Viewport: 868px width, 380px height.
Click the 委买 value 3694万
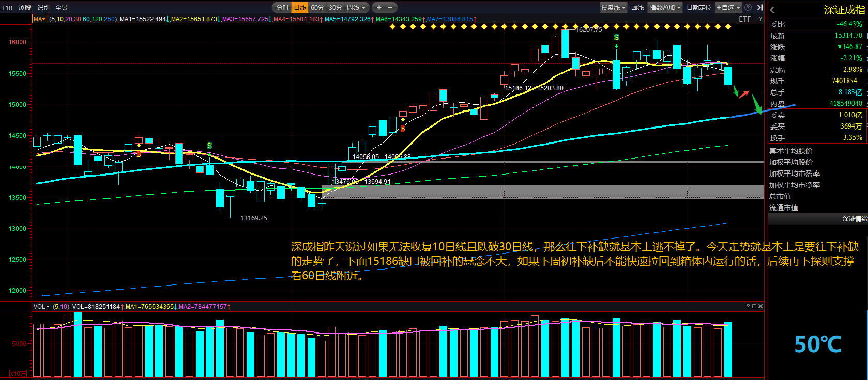[851, 126]
